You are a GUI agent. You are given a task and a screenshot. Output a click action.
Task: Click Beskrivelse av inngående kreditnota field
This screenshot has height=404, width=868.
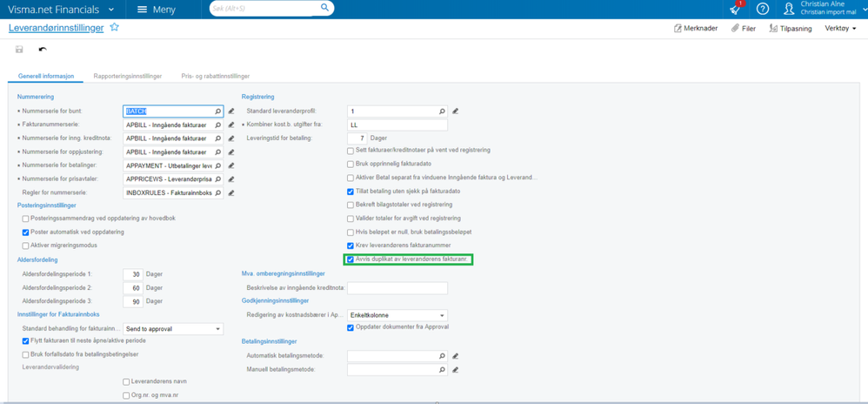397,287
